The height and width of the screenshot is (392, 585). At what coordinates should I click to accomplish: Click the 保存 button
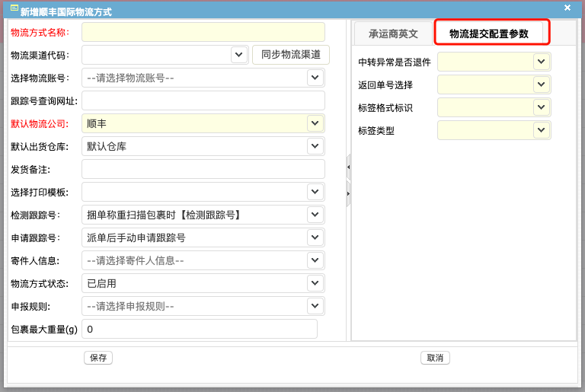point(98,358)
